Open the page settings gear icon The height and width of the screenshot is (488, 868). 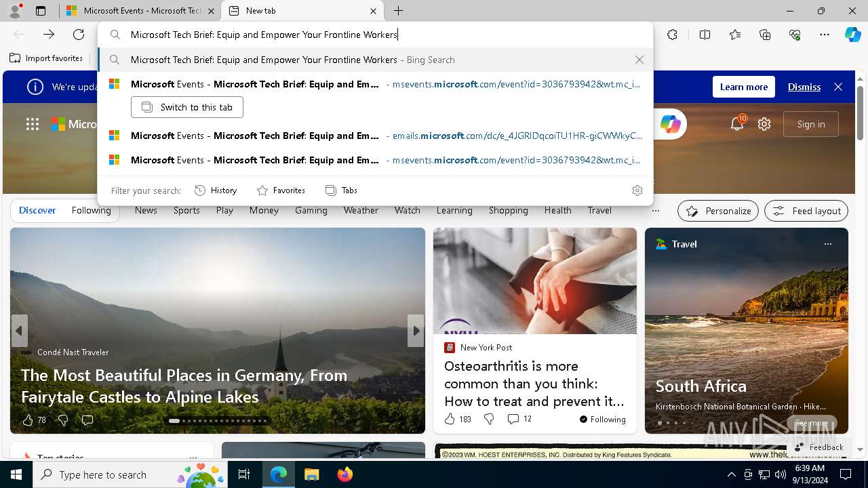tap(764, 124)
